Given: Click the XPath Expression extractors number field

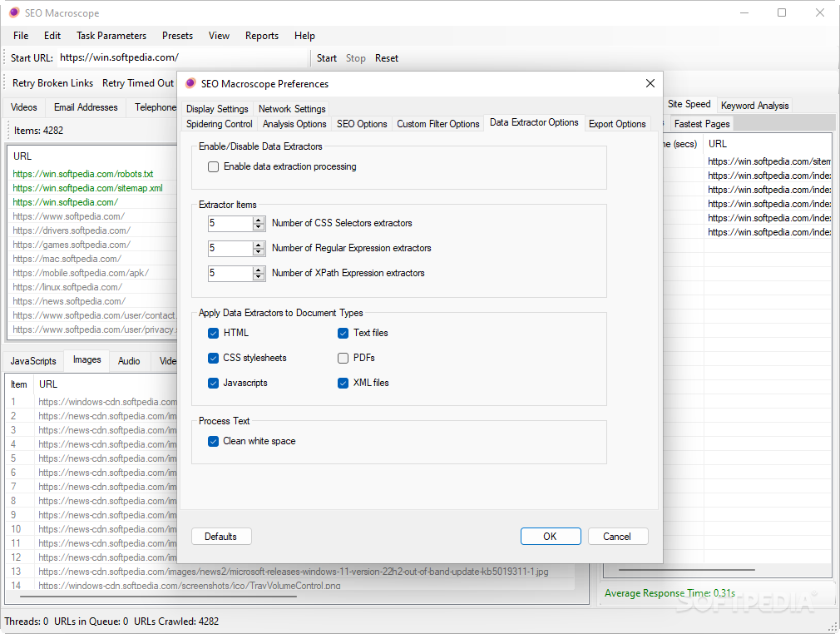Looking at the screenshot, I should tap(230, 273).
